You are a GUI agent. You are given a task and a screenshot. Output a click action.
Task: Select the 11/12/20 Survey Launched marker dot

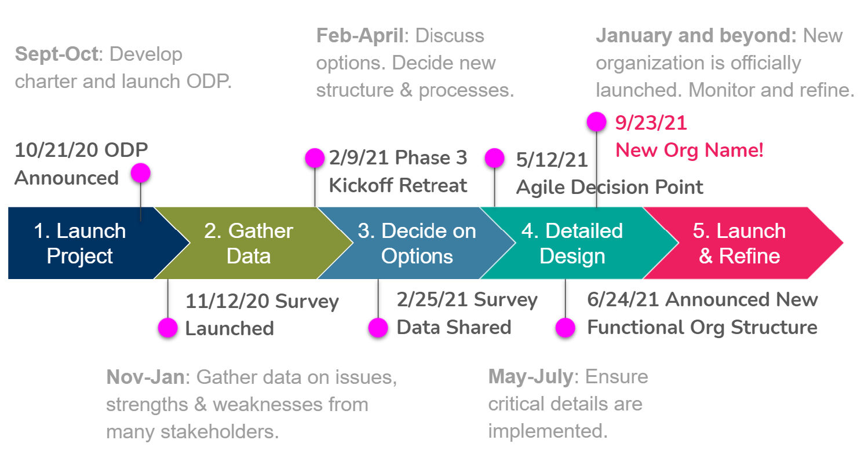tap(167, 327)
